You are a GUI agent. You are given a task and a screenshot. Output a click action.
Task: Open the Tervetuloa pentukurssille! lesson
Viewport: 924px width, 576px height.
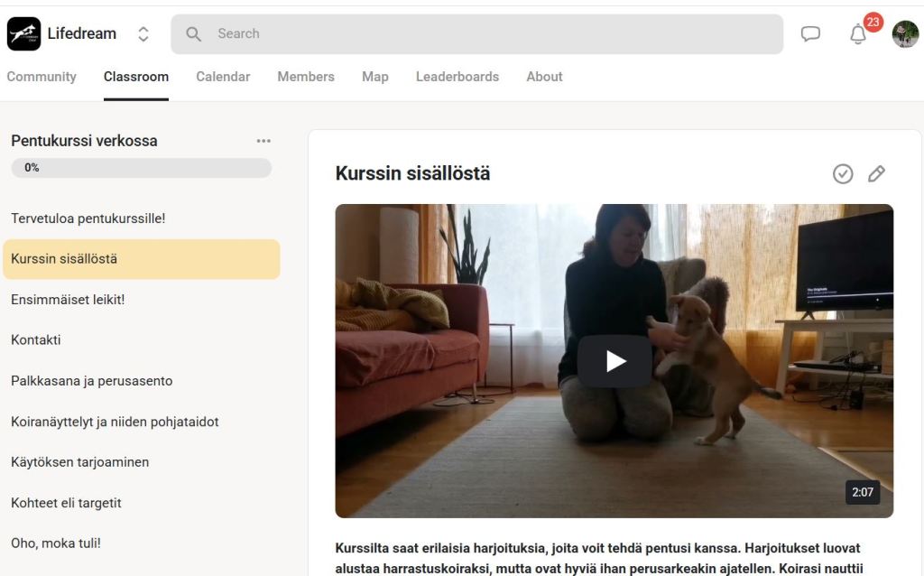88,218
